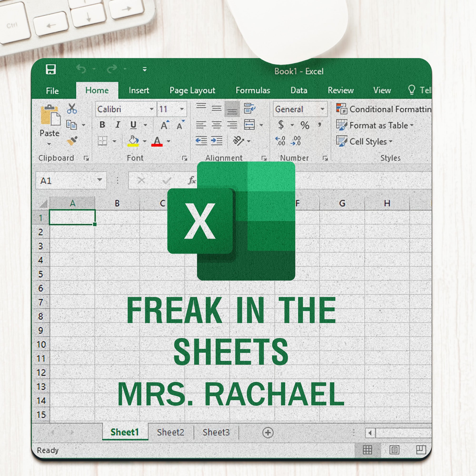Apply Accounting dollar format
Viewport: 476px width, 476px height.
pyautogui.click(x=281, y=125)
